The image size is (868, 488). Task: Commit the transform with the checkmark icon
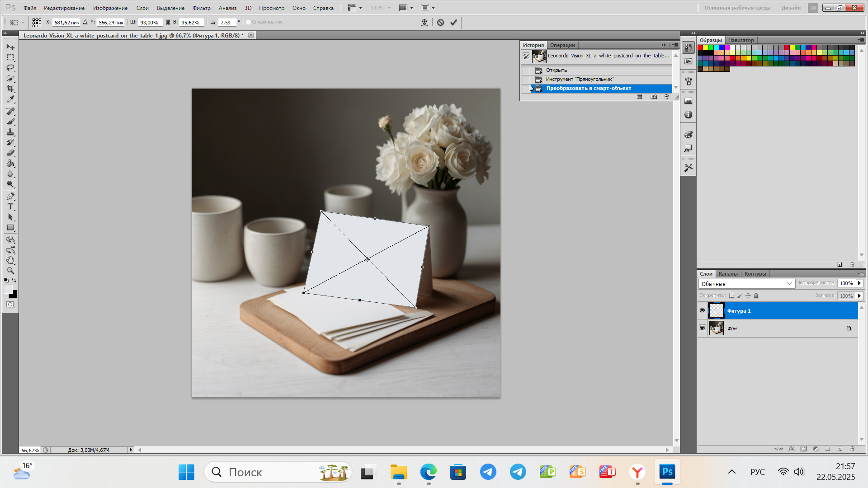453,23
